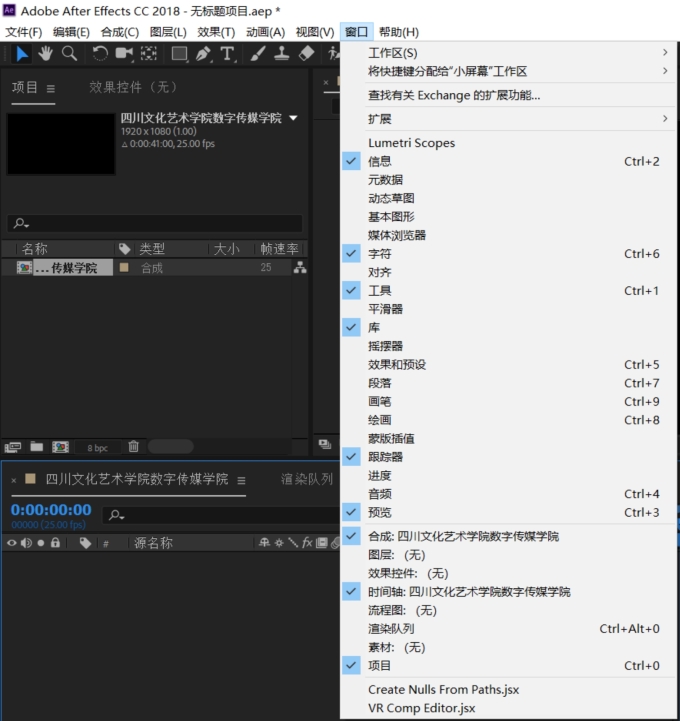The height and width of the screenshot is (721, 680).
Task: Select the Clone Stamp tool
Action: click(x=281, y=54)
